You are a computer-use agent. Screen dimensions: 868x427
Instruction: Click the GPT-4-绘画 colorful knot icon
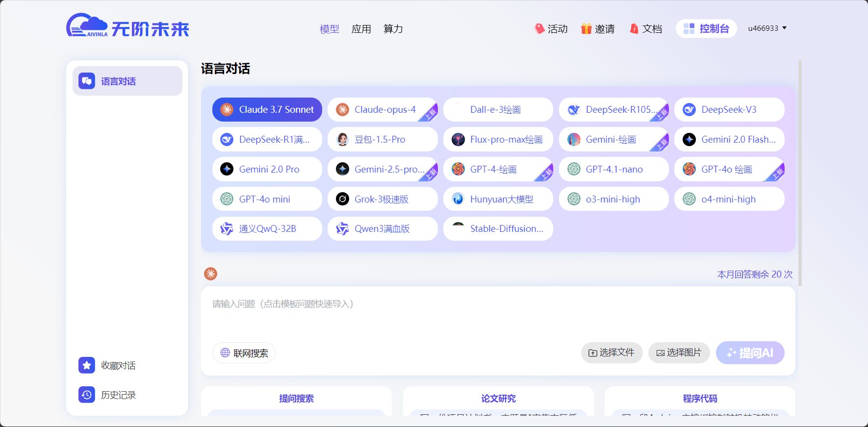click(x=458, y=169)
